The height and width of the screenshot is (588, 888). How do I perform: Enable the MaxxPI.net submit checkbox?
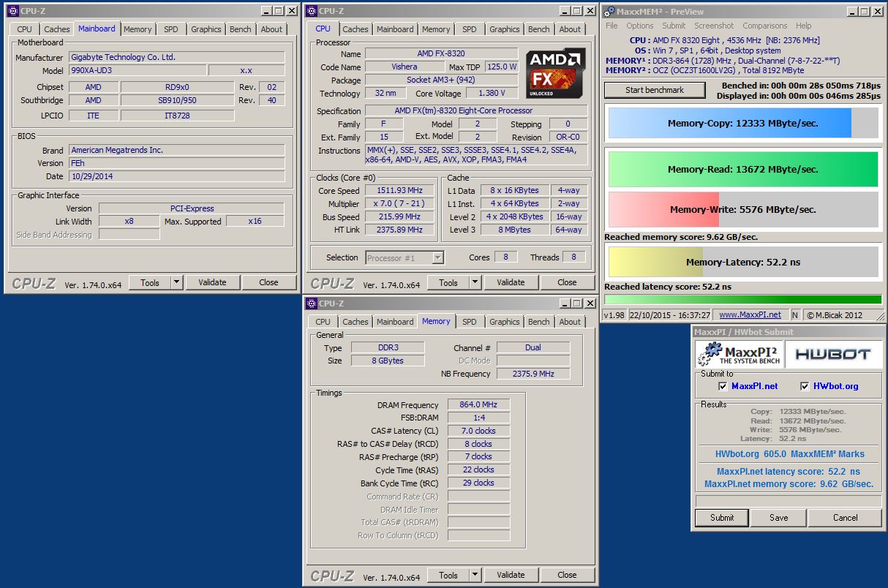[x=723, y=386]
